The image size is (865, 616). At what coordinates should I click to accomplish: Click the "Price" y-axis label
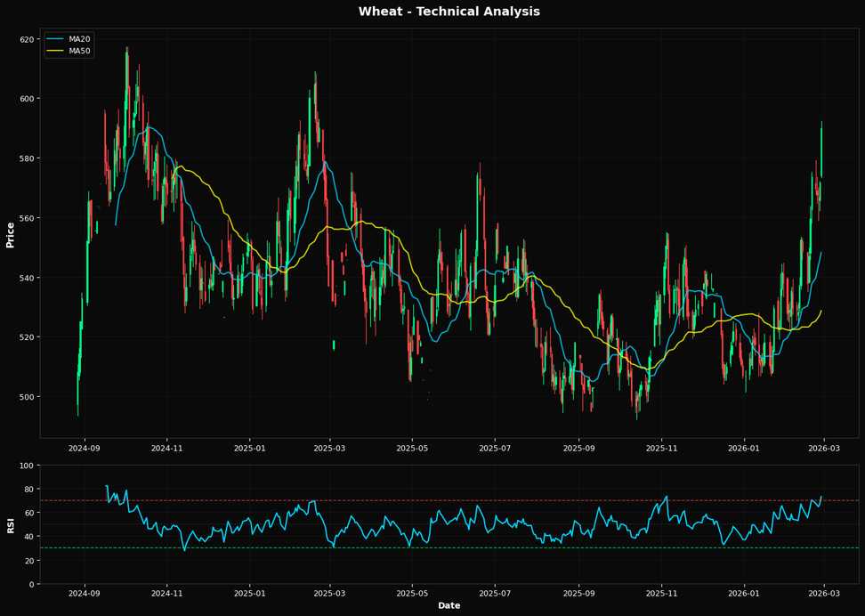click(10, 235)
